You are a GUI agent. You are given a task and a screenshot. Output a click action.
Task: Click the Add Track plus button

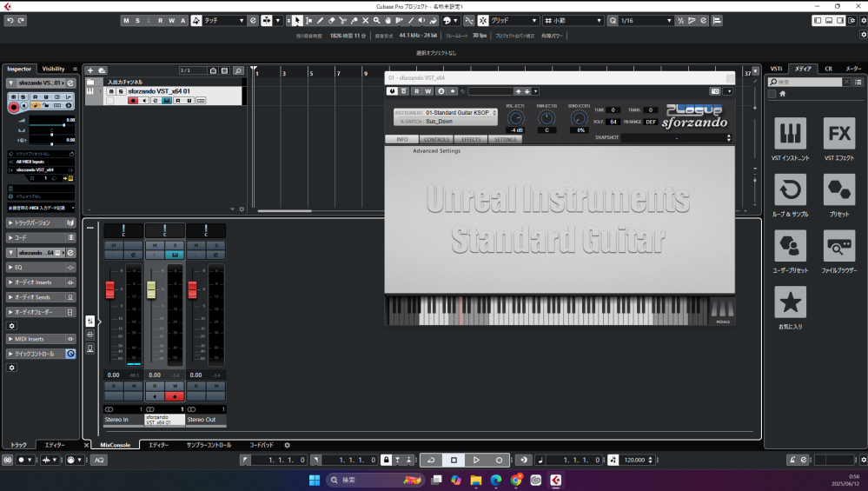(x=90, y=70)
